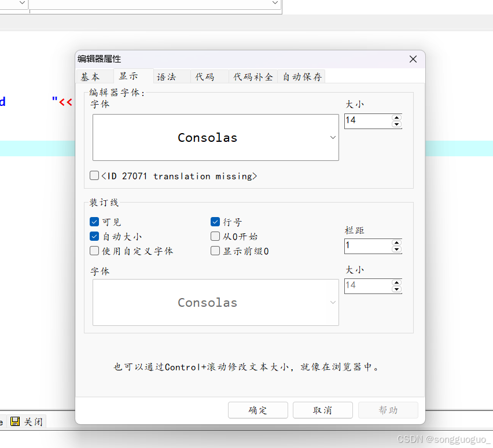Viewport: 493px width, 448px height.
Task: Switch to the 代码补全 tab
Action: click(253, 76)
